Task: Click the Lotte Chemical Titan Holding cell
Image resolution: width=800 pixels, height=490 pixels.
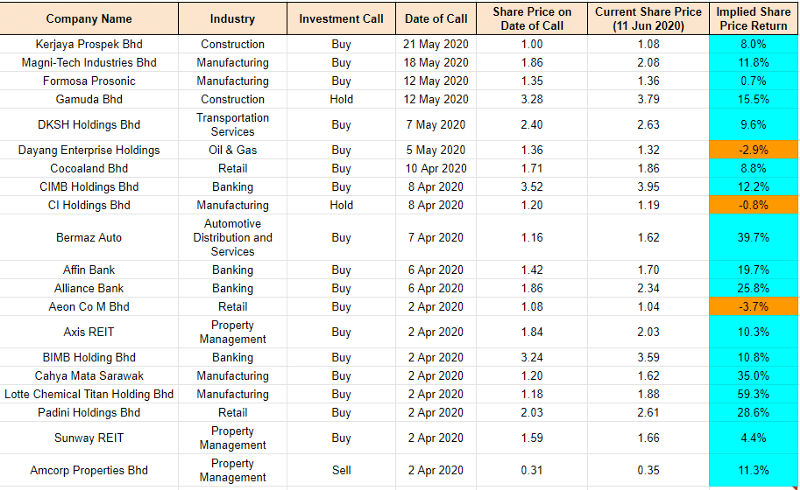Action: click(89, 394)
